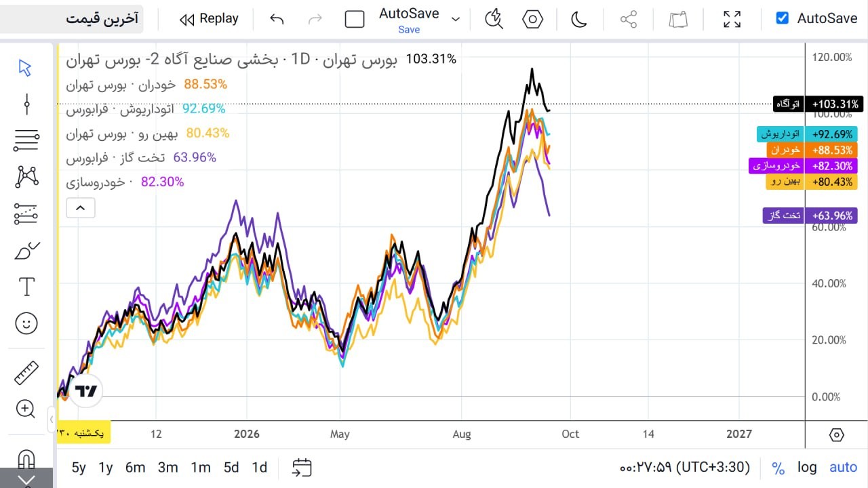This screenshot has height=488, width=868.
Task: Select the 1y time range
Action: (106, 467)
